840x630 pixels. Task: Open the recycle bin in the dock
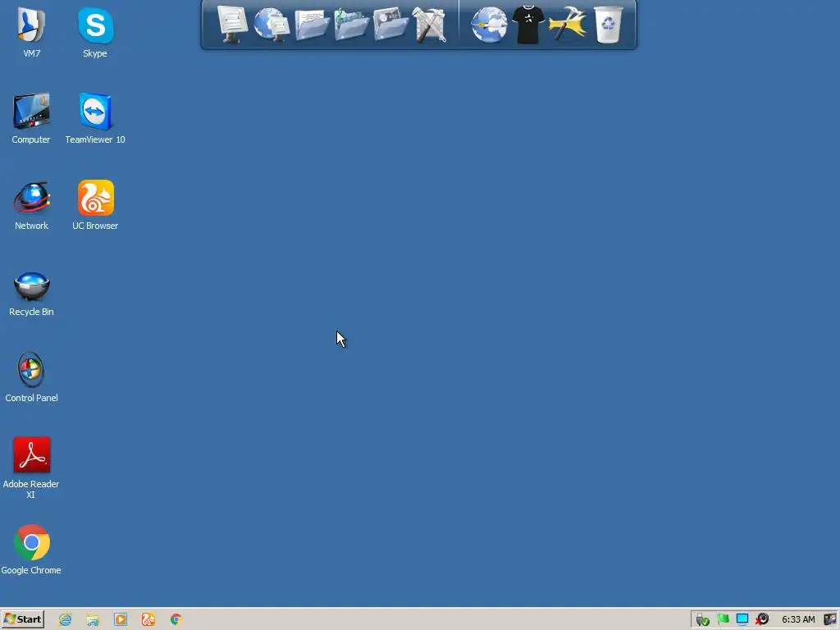[x=608, y=24]
